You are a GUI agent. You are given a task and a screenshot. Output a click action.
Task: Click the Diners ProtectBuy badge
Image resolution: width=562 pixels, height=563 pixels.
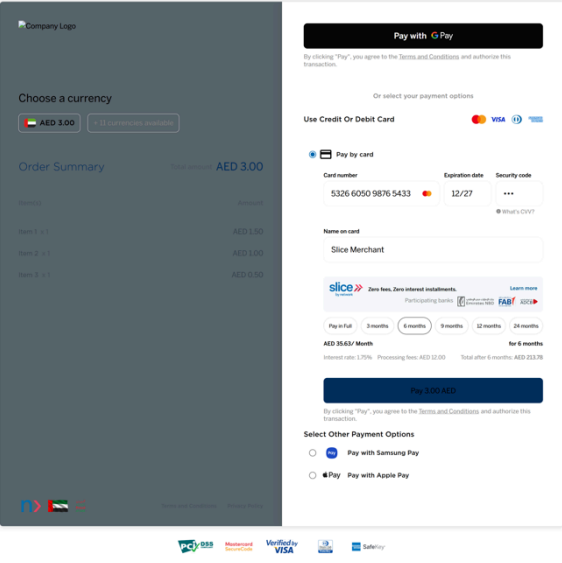click(x=325, y=546)
